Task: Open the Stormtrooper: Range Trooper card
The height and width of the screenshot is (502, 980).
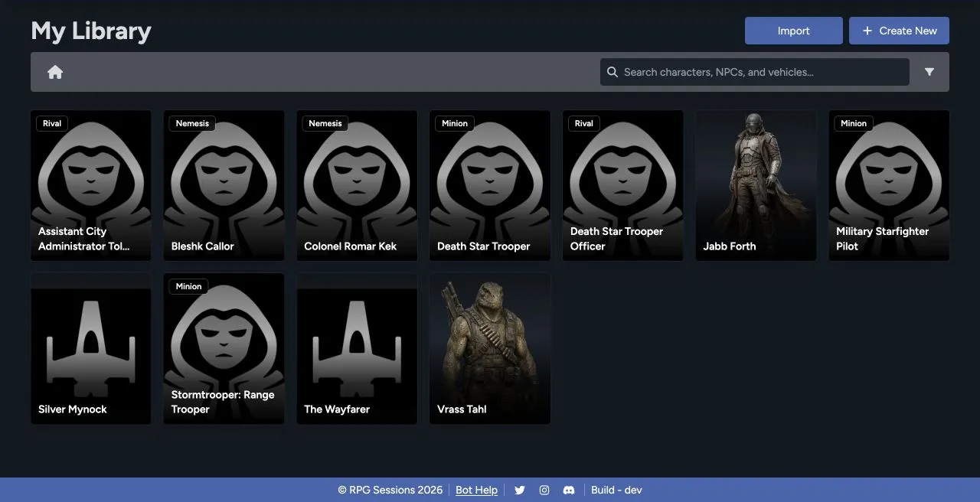Action: pos(224,348)
